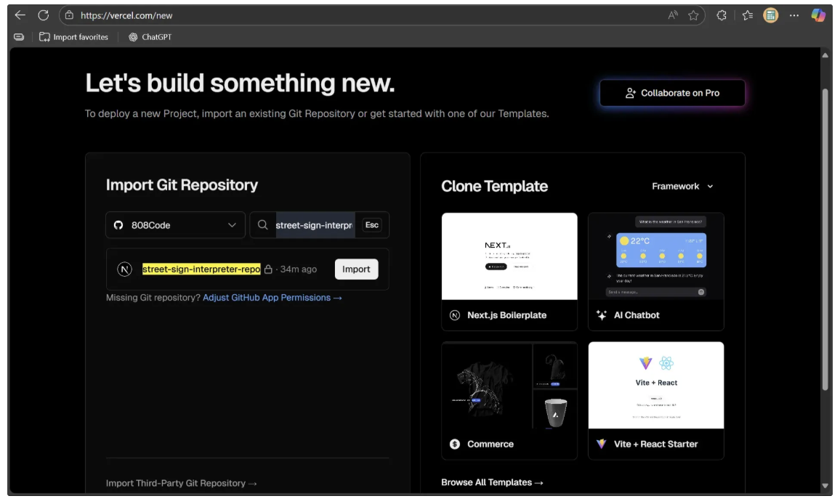The height and width of the screenshot is (504, 840).
Task: Click the tab actions icon on bookmarks bar
Action: coord(20,37)
